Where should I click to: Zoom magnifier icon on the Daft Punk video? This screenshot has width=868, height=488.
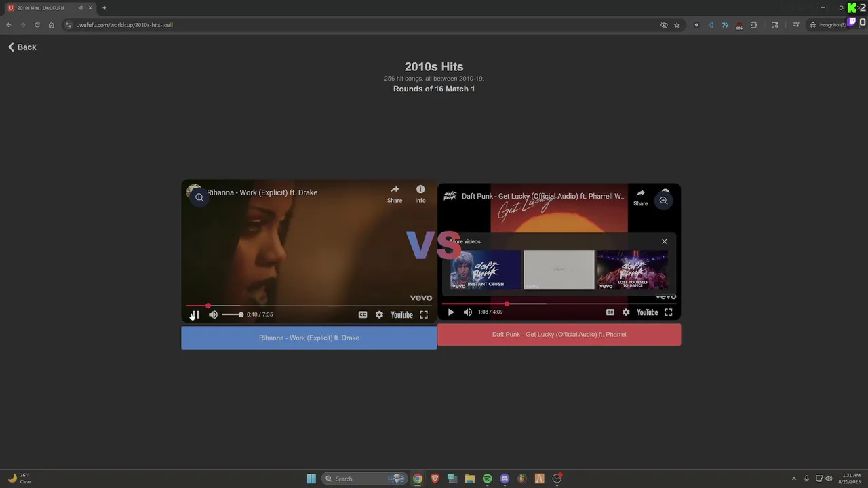point(664,201)
